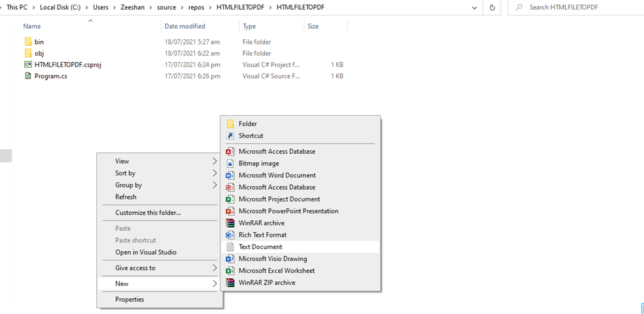Navigate to Users breadcrumb
Viewport: 644px width, 314px height.
(x=101, y=7)
